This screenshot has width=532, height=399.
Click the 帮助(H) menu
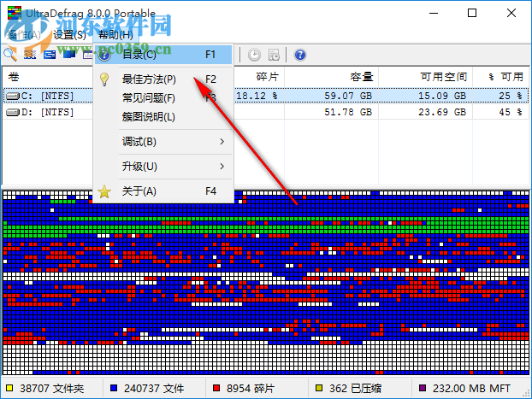point(115,34)
